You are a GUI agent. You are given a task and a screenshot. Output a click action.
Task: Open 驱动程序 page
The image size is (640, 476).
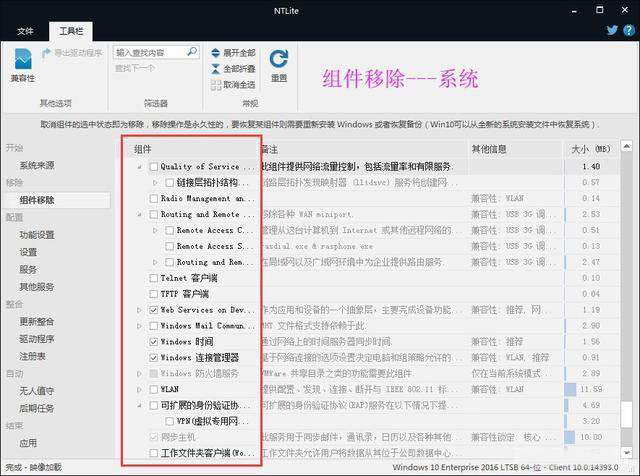37,339
